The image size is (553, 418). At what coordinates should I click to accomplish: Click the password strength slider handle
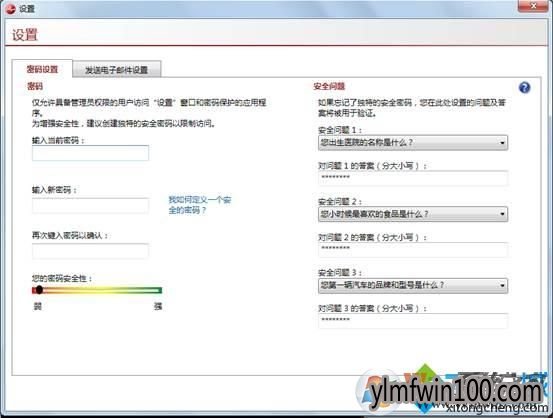click(x=39, y=290)
